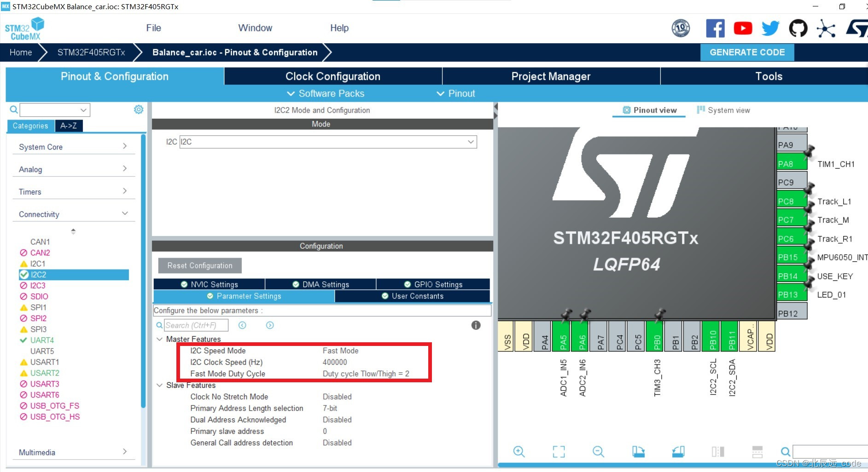868x472 pixels.
Task: Switch to the Project Manager tab
Action: click(551, 76)
